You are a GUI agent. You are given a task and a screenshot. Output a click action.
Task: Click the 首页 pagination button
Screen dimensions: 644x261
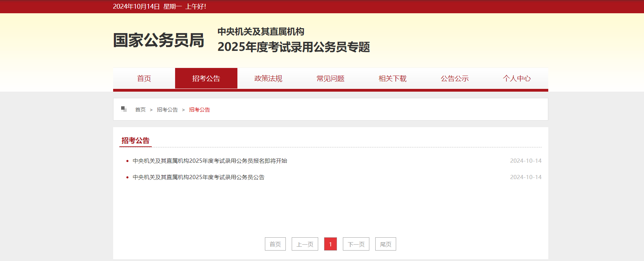click(275, 244)
